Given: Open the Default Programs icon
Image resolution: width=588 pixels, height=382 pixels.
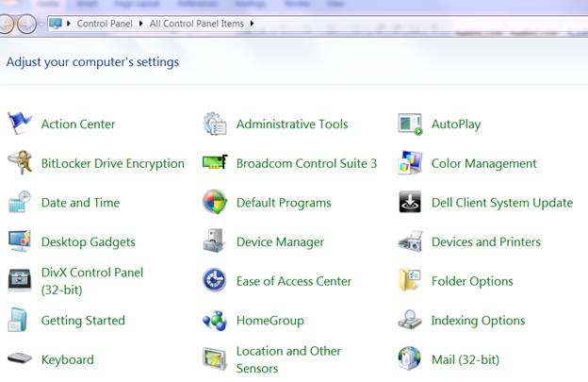Looking at the screenshot, I should (215, 202).
